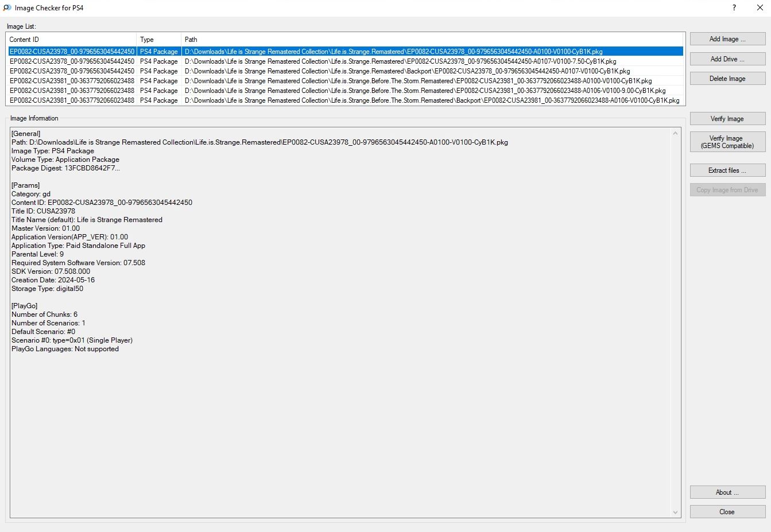This screenshot has height=532, width=771.
Task: Click the 'Parental Level: 9' line
Action: 38,254
